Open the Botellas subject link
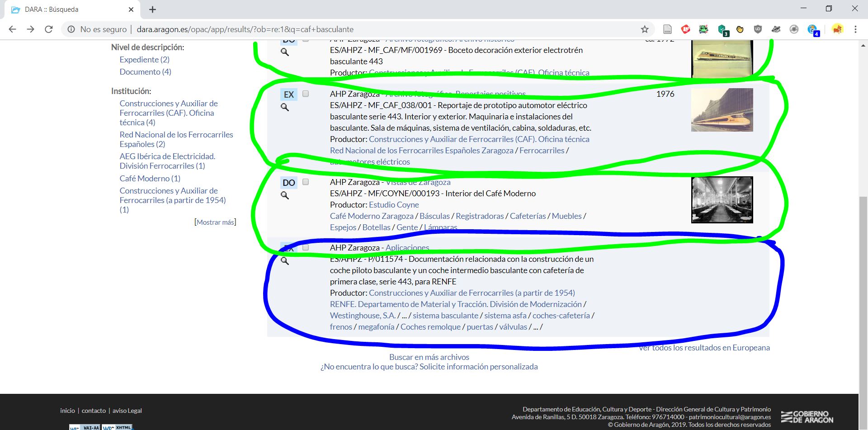 [376, 227]
